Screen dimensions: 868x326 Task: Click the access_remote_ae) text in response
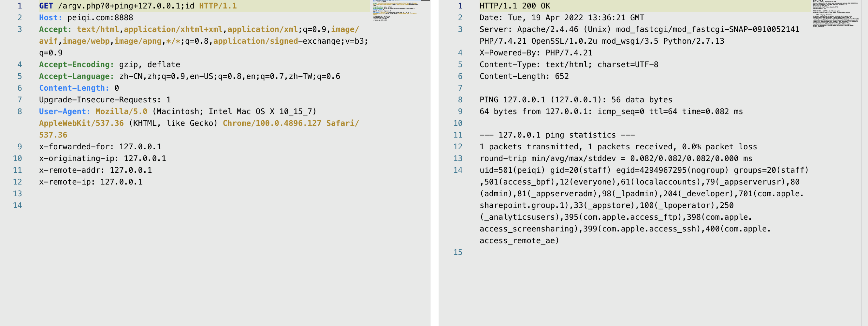519,241
